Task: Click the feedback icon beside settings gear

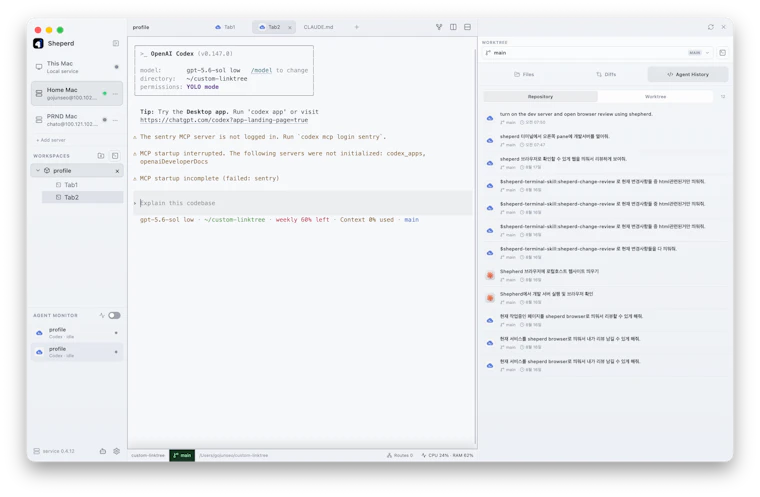Action: tap(103, 451)
